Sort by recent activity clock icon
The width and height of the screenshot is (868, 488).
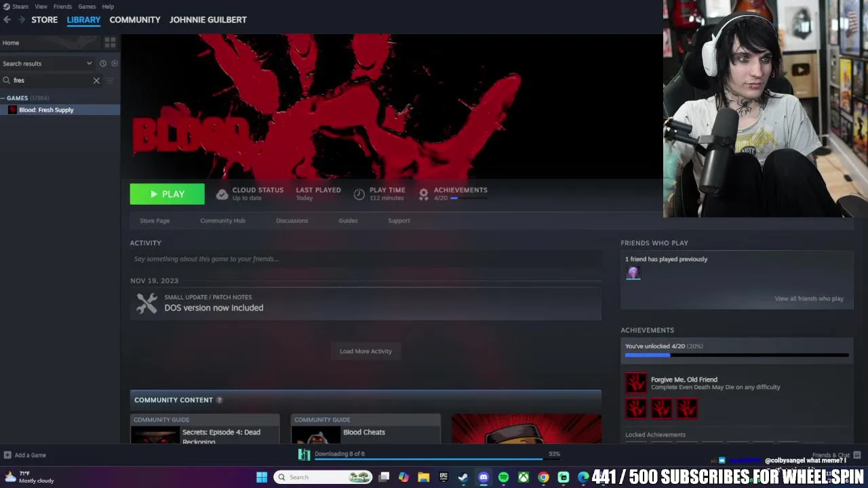click(103, 63)
